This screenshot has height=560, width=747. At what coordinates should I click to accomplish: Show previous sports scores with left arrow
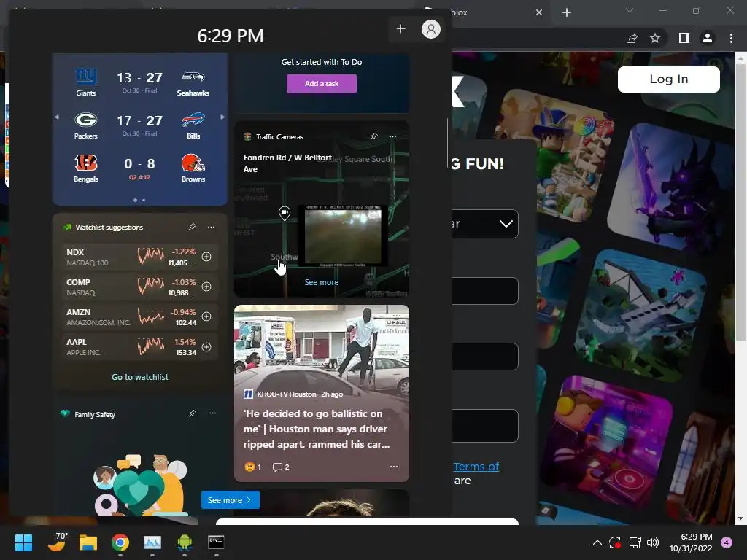click(x=57, y=117)
